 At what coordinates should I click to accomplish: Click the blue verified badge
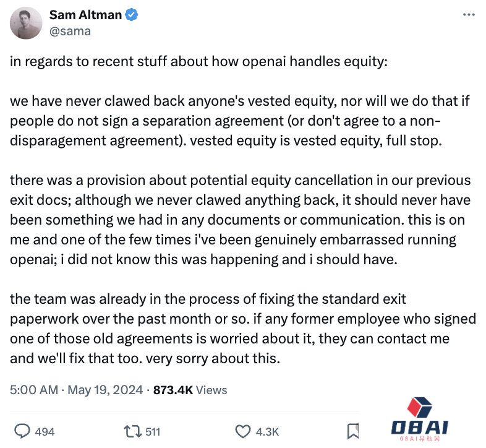132,15
